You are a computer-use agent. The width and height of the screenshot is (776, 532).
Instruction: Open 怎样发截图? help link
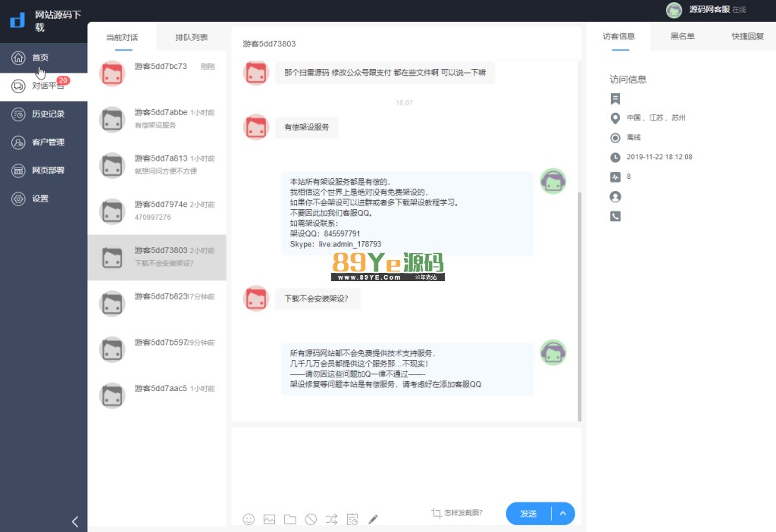[463, 513]
